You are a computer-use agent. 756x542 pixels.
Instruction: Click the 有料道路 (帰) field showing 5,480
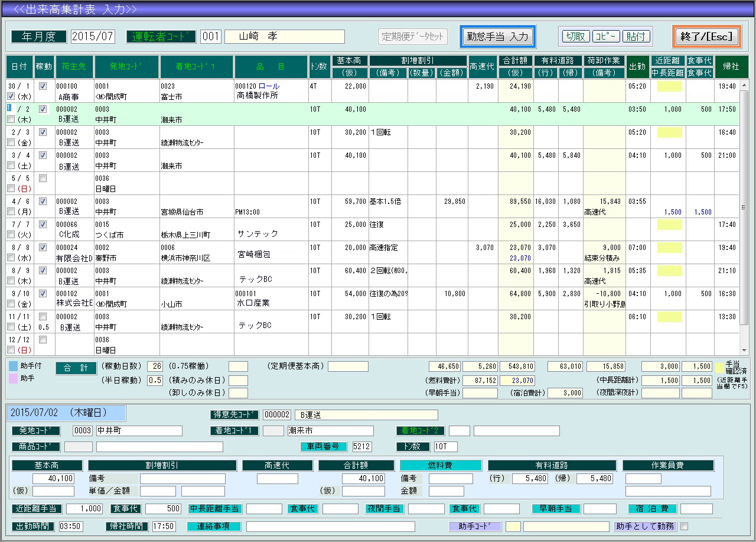point(595,478)
